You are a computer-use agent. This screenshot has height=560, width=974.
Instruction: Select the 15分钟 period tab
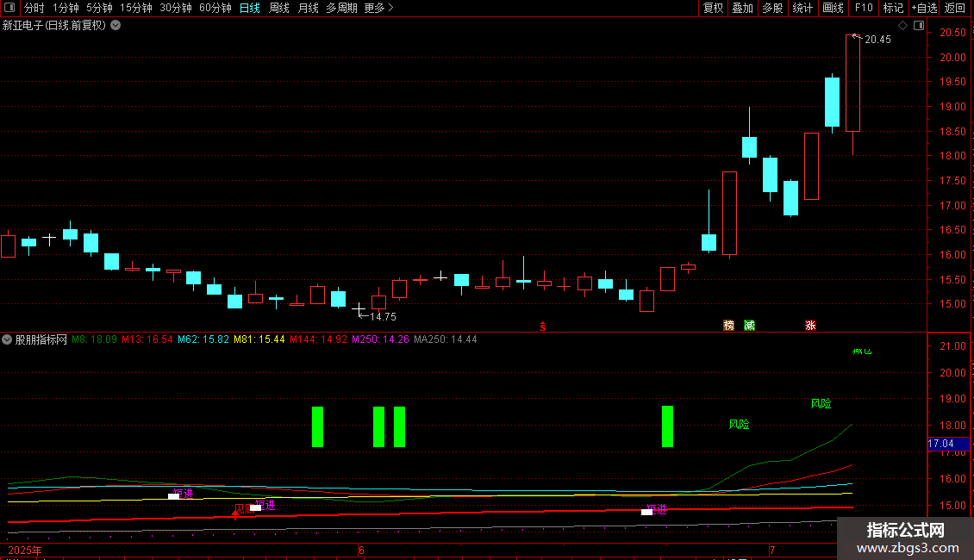[136, 8]
